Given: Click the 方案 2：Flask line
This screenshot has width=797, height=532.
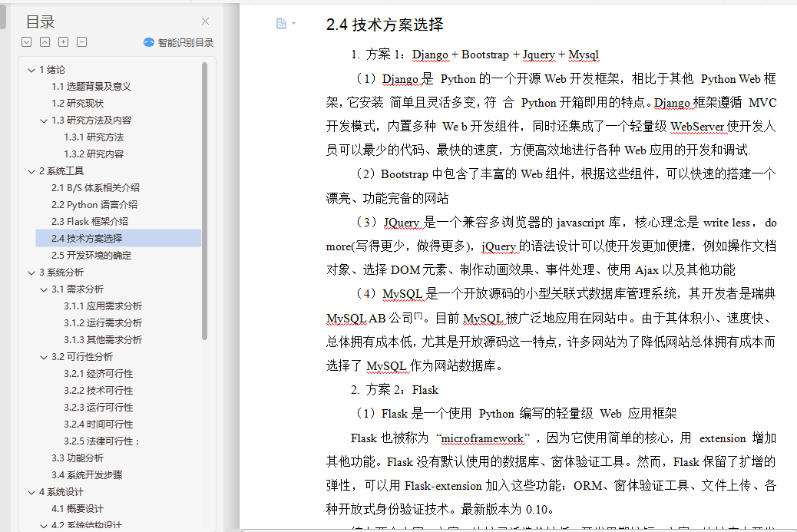Looking at the screenshot, I should click(x=395, y=390).
